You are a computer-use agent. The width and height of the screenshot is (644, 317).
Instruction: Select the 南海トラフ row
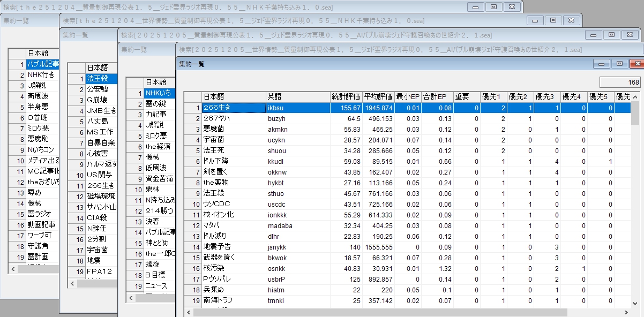pos(234,300)
